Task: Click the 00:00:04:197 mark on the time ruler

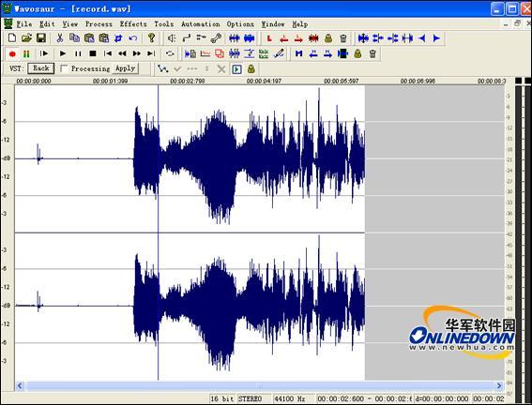Action: point(264,81)
